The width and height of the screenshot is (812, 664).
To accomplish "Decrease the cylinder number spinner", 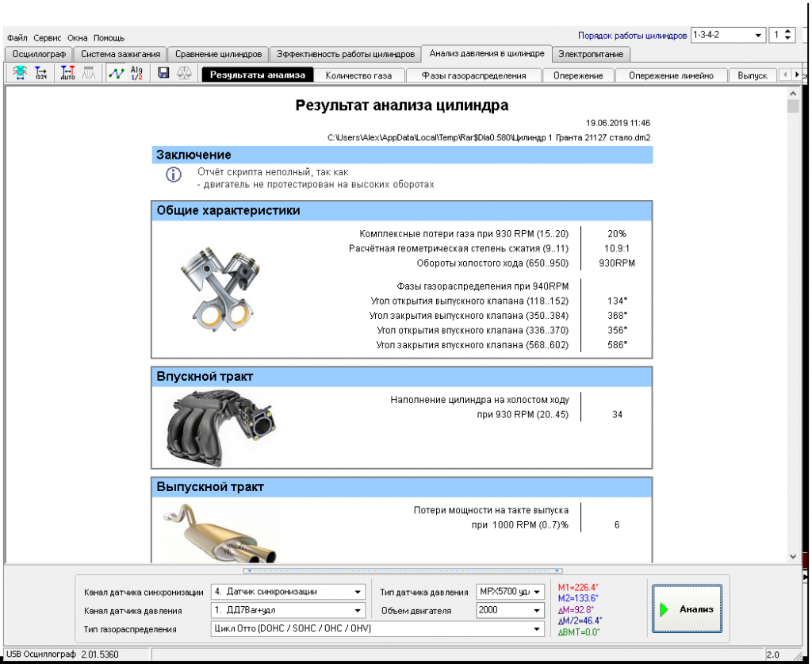I will coord(787,38).
